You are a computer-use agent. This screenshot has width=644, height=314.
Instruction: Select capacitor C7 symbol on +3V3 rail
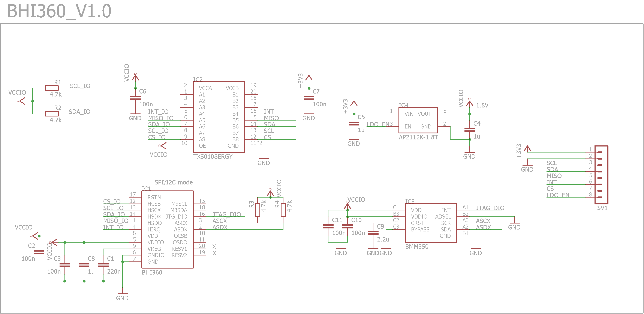309,98
